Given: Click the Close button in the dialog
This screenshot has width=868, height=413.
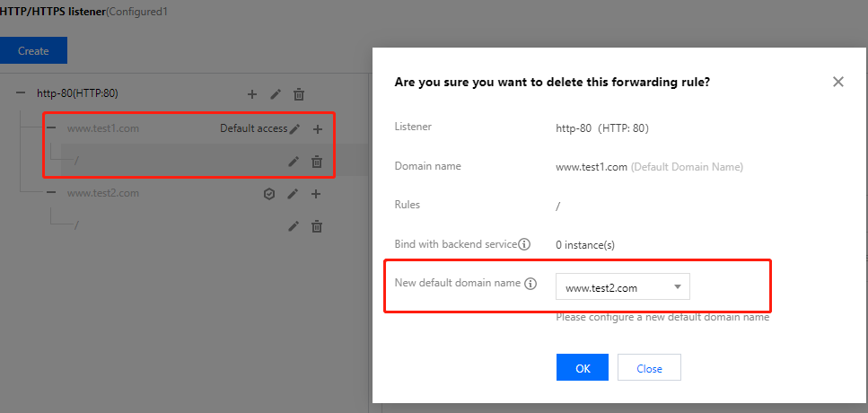Looking at the screenshot, I should pyautogui.click(x=649, y=368).
